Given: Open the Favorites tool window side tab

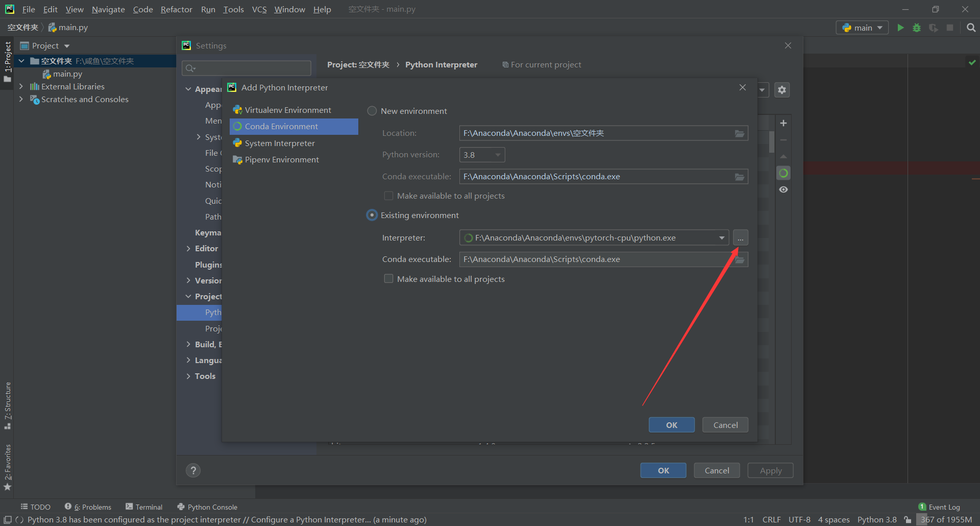Looking at the screenshot, I should (7, 467).
